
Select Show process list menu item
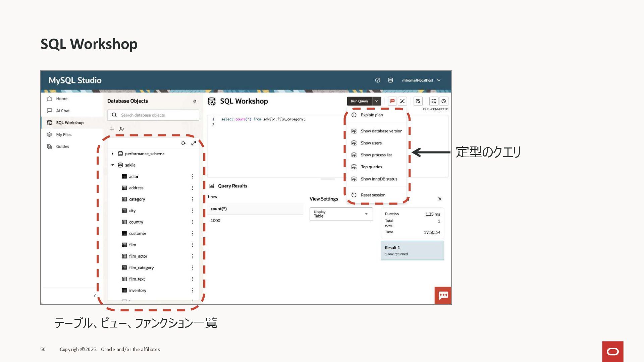(376, 155)
